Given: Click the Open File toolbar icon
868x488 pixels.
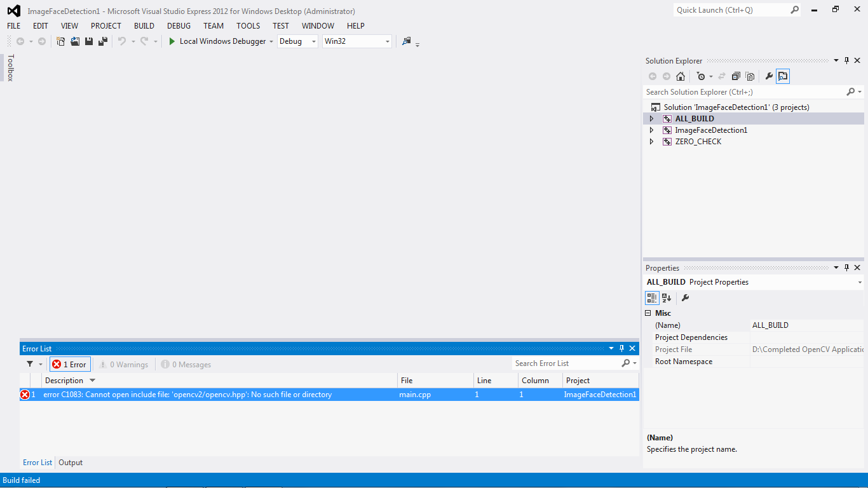Looking at the screenshot, I should 75,41.
